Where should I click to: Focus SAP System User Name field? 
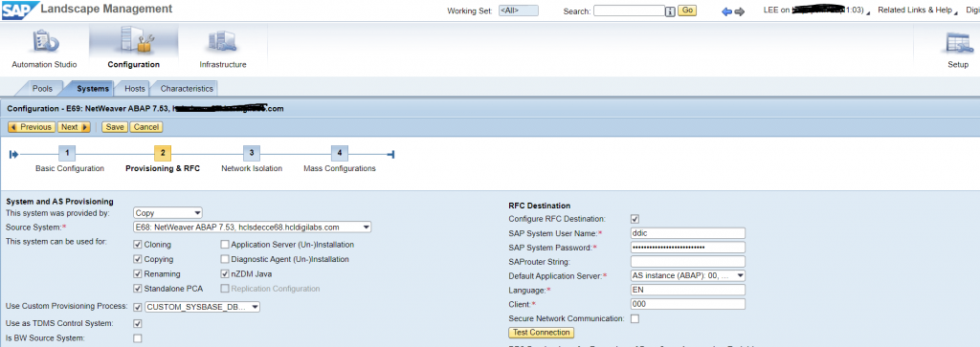point(688,233)
